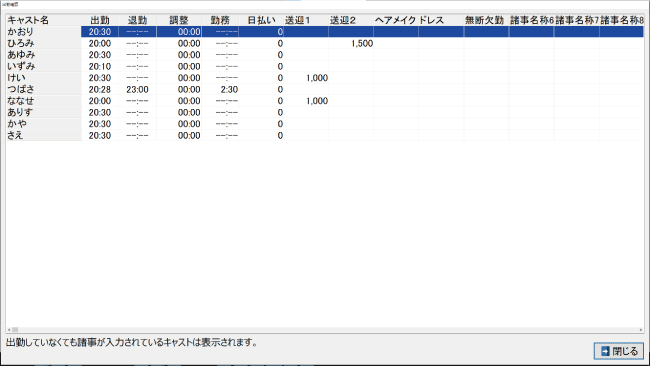Click the 無断欠勤 column header
This screenshot has height=366, width=650.
(486, 20)
